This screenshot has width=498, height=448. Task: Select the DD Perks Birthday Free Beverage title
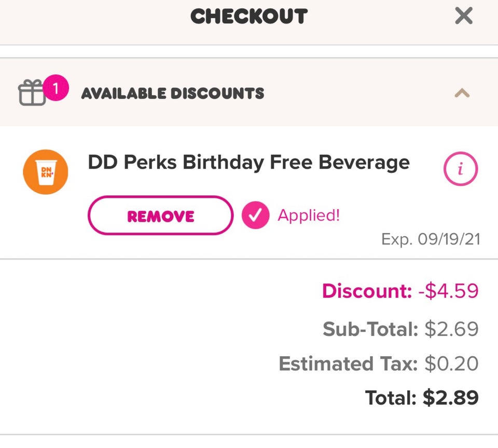coord(248,162)
